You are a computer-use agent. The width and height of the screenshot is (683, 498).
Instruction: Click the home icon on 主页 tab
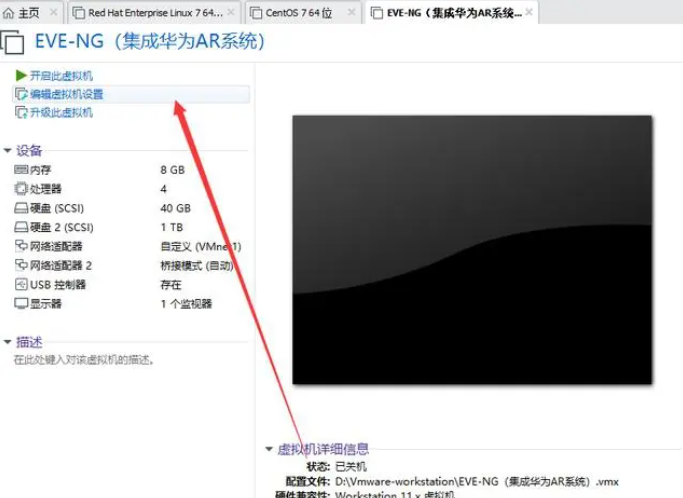click(8, 13)
